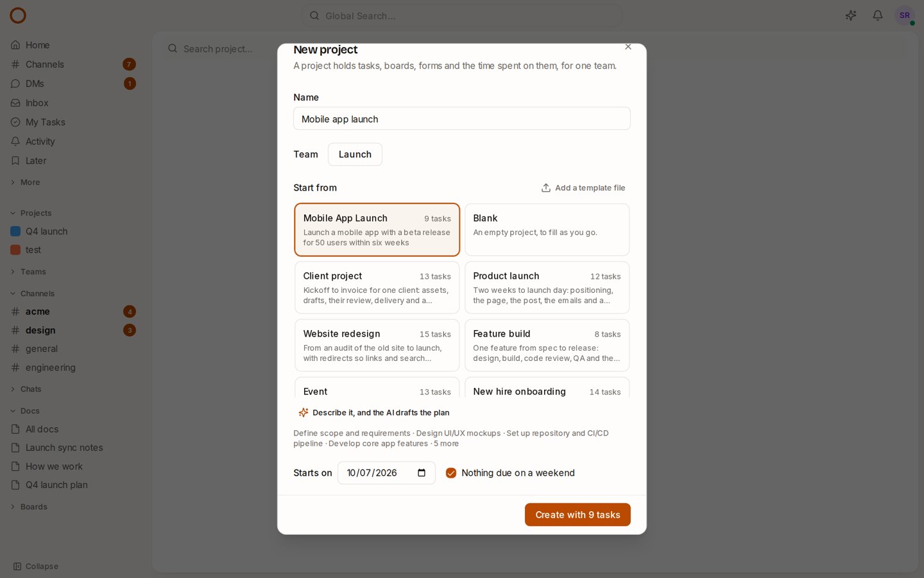Image resolution: width=924 pixels, height=578 pixels.
Task: Click the AI sparkle icon in top bar
Action: click(x=851, y=15)
